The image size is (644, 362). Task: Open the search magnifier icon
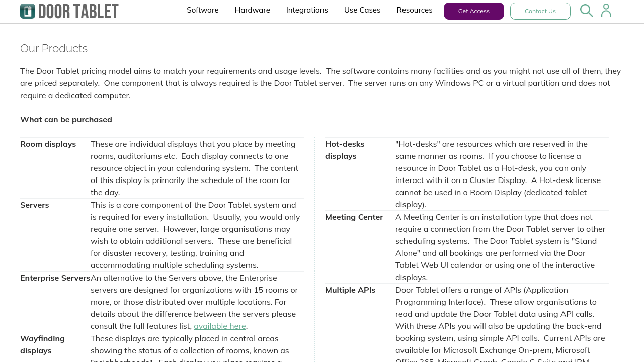(587, 11)
